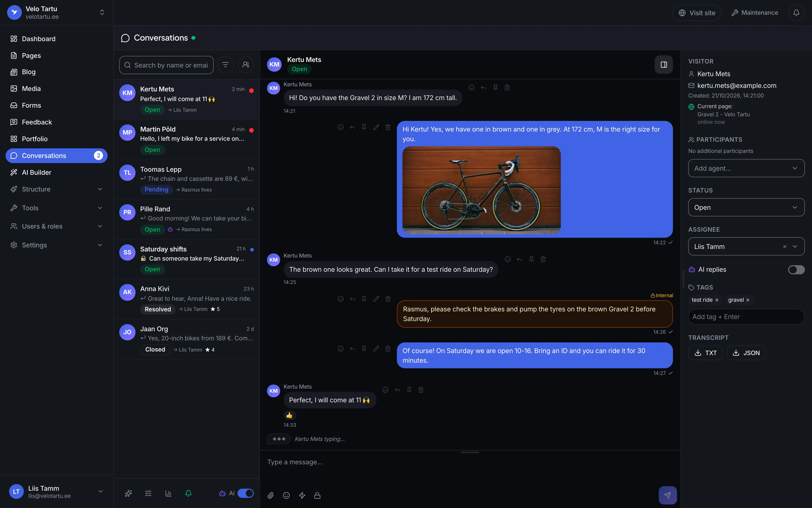This screenshot has height=508, width=812.
Task: Open the Liis Tamm user menu
Action: pyautogui.click(x=56, y=491)
